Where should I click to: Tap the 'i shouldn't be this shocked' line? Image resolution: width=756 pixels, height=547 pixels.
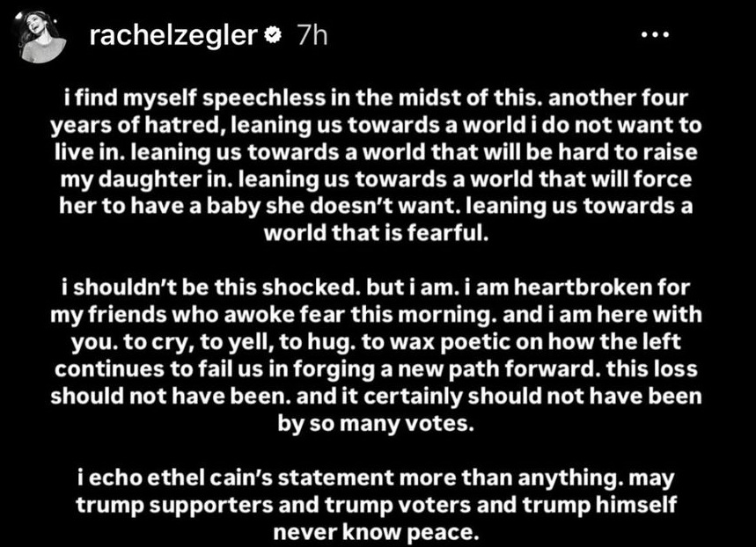pyautogui.click(x=376, y=288)
